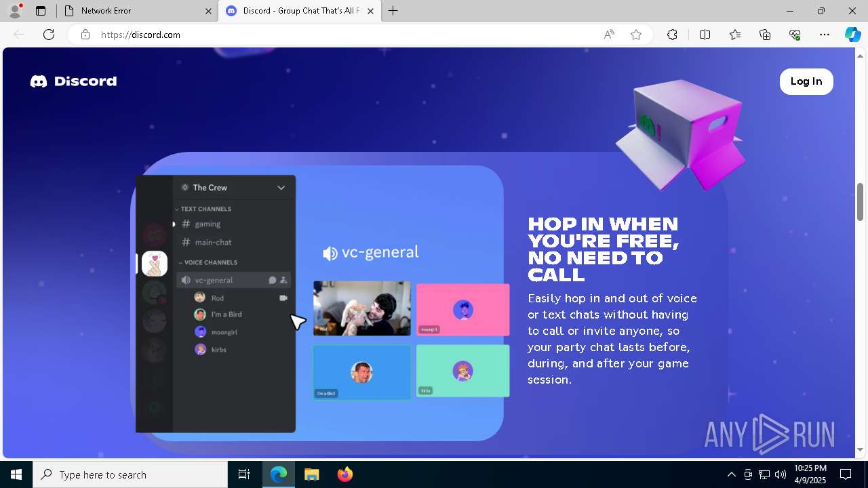Select the vc-general voice channel
The height and width of the screenshot is (488, 868).
tap(234, 280)
